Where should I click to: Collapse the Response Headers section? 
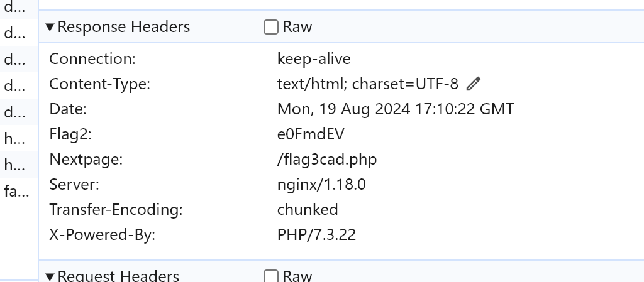(50, 27)
